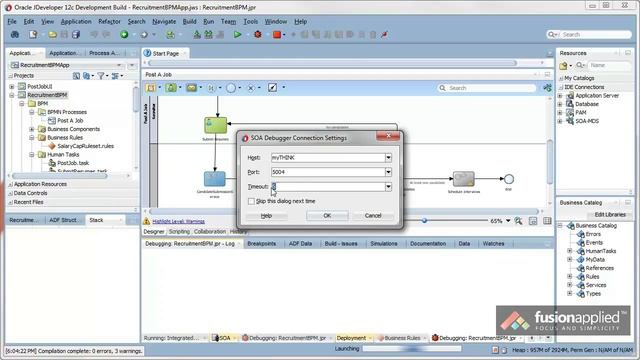640x360 pixels.
Task: Click the End event circle in diagram
Action: [509, 179]
